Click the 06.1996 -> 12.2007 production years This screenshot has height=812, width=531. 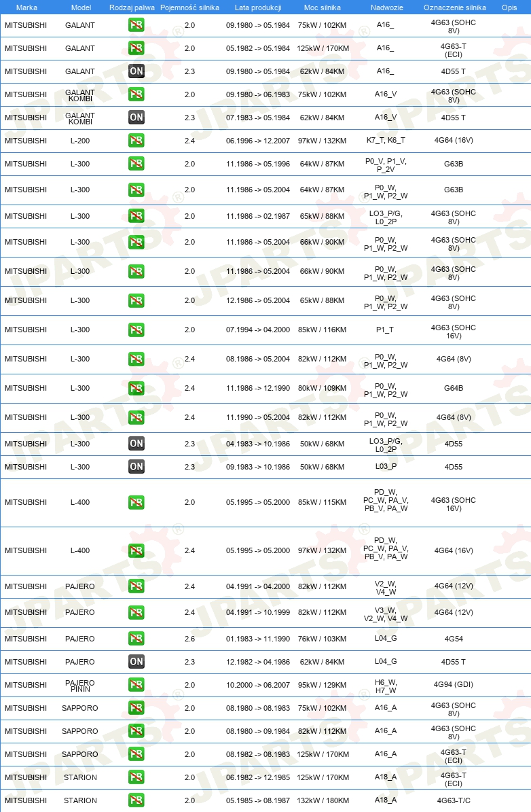coord(258,141)
